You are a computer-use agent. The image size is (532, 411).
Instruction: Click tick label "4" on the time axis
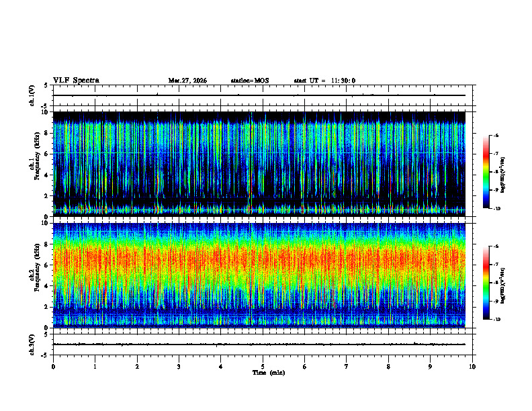click(220, 367)
